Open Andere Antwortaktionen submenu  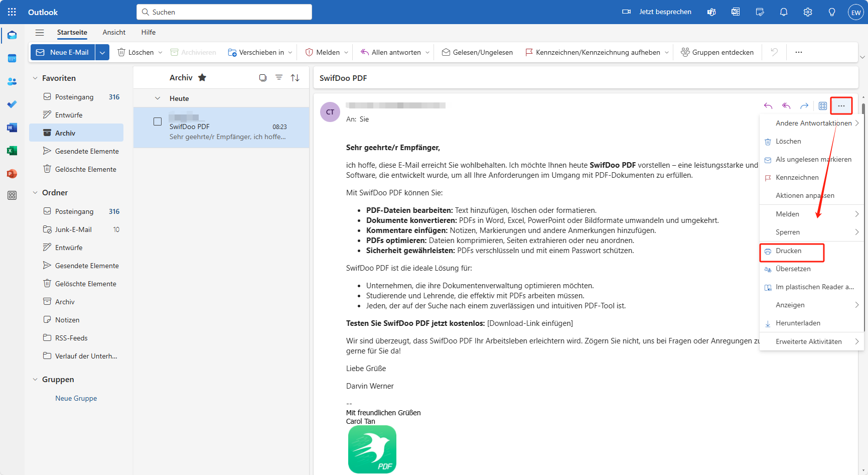(812, 124)
